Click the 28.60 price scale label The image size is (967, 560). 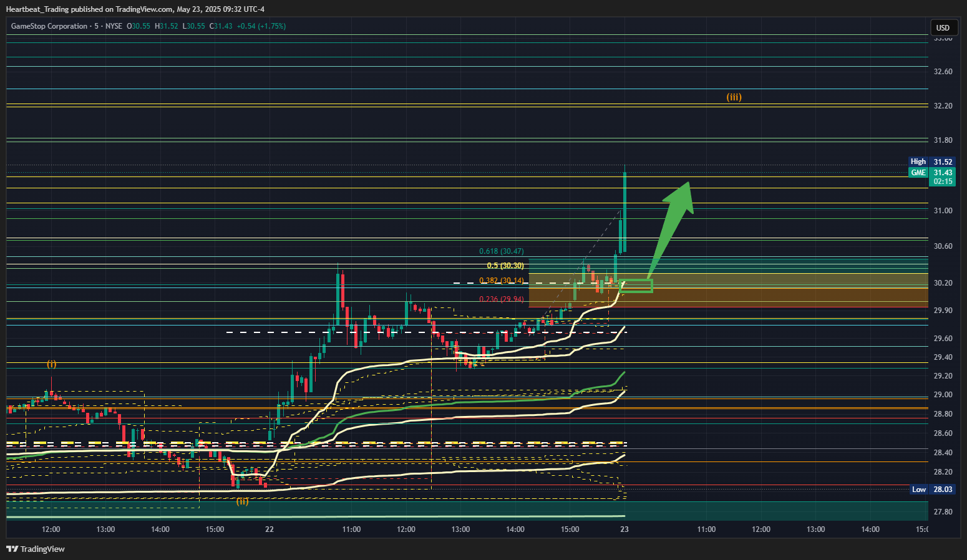coord(943,433)
